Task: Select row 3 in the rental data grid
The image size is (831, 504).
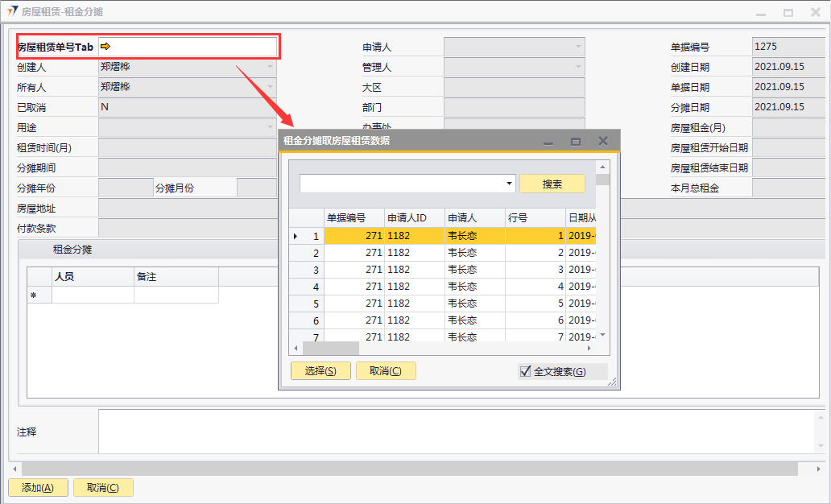Action: tap(316, 270)
